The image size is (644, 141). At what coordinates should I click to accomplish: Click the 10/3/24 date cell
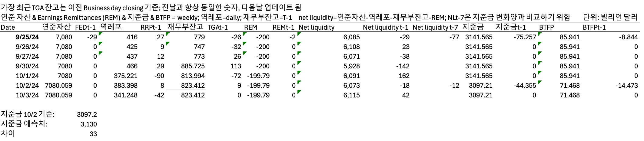tap(28, 95)
